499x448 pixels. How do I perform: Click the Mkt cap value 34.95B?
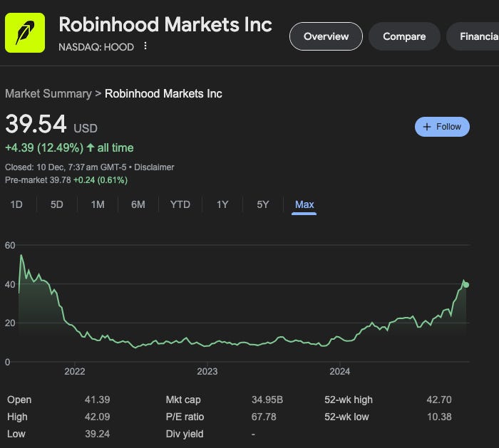point(267,400)
